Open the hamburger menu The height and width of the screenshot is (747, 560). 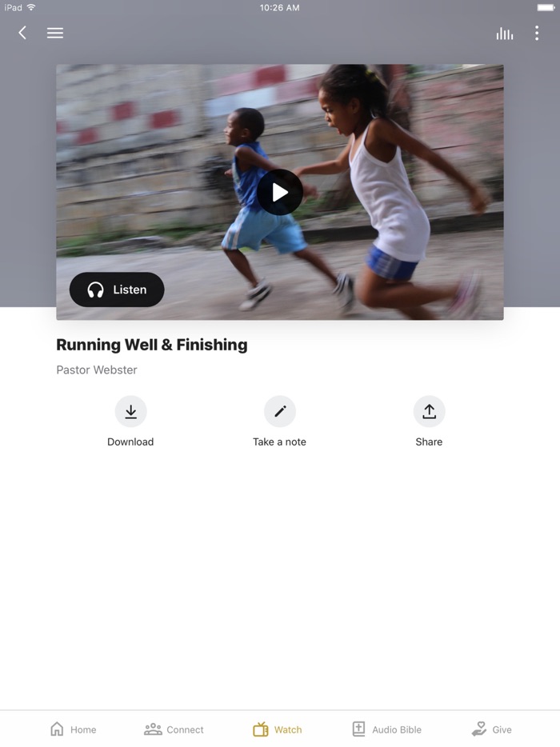click(x=55, y=33)
